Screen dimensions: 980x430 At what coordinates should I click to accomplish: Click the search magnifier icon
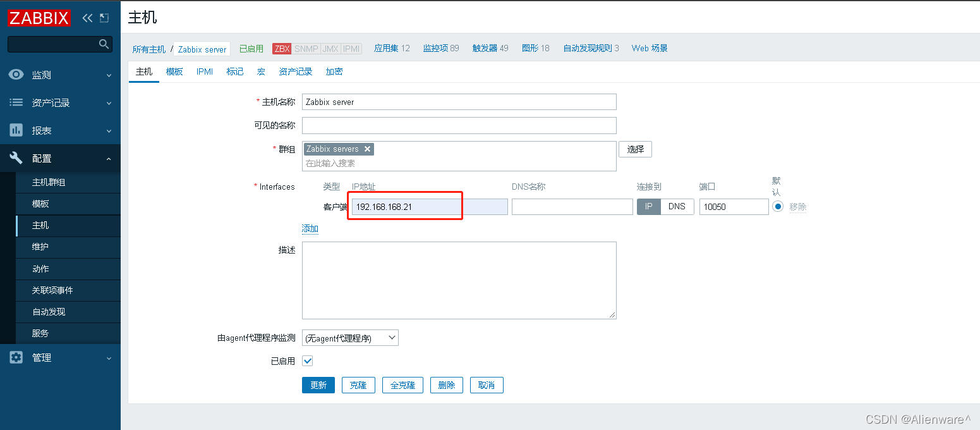click(104, 44)
